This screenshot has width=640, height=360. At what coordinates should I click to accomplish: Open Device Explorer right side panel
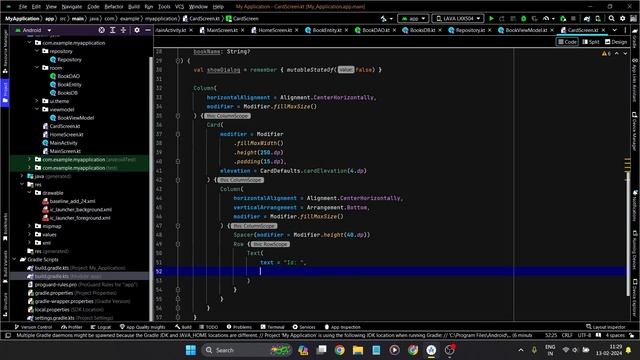[x=635, y=298]
